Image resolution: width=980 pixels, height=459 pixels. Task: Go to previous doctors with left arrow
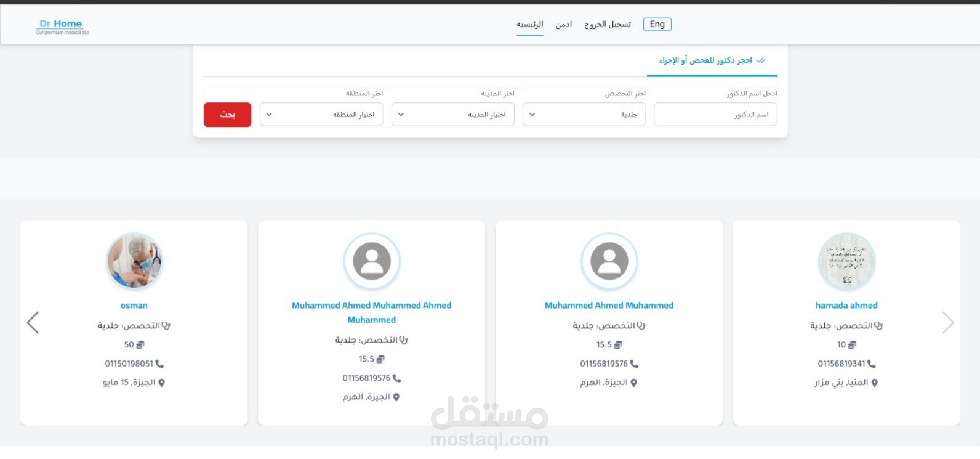pos(33,322)
